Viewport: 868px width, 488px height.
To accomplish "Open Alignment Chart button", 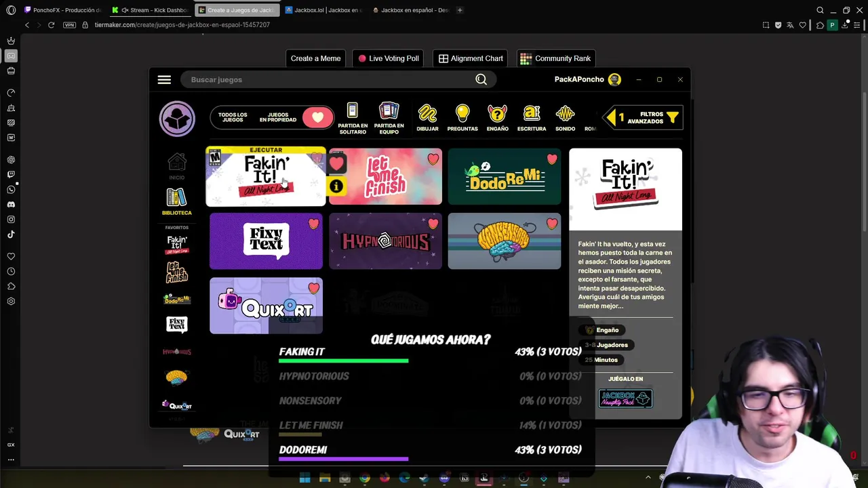I will (x=471, y=58).
